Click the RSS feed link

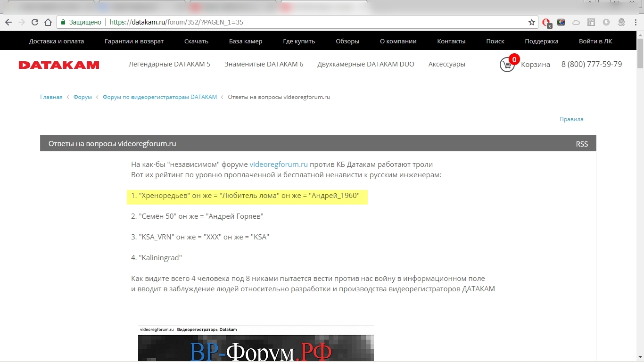tap(582, 144)
